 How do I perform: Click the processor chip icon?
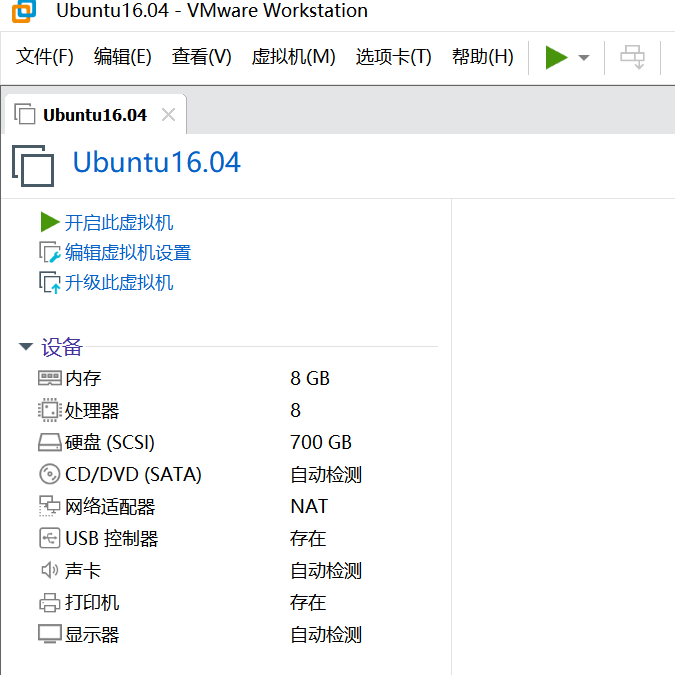point(50,410)
